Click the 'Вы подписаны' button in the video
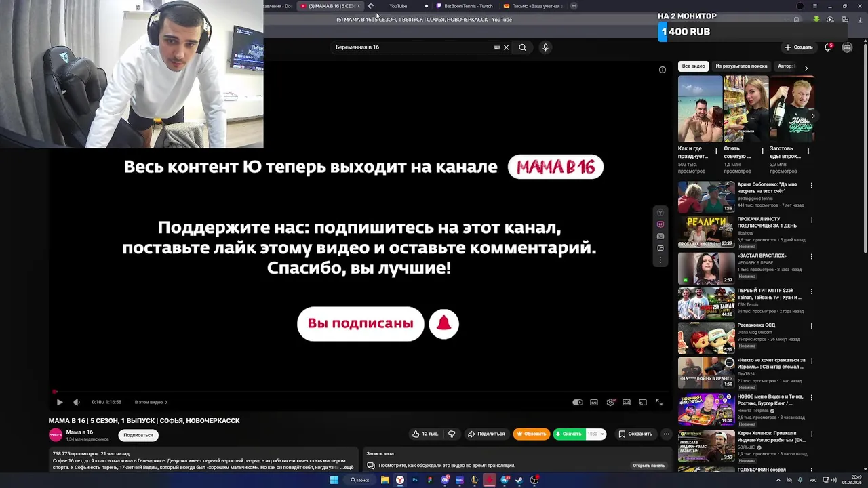 (x=360, y=323)
